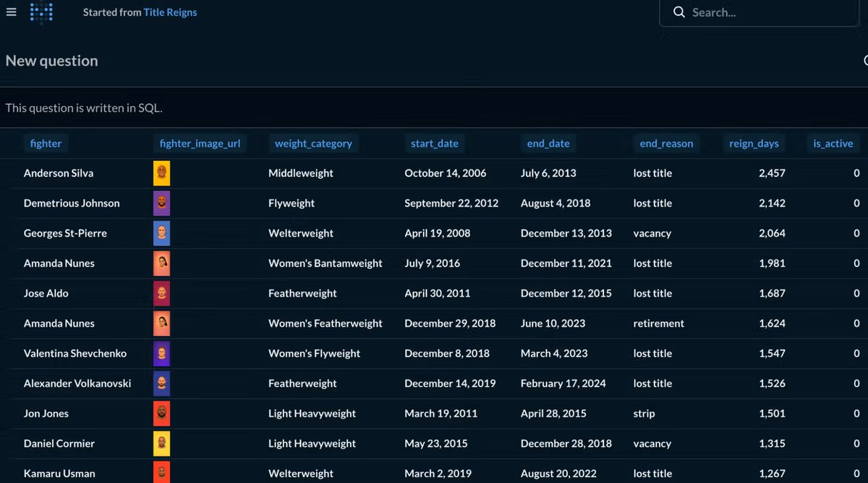
Task: Click the Women's Featherweight cell
Action: (x=325, y=323)
